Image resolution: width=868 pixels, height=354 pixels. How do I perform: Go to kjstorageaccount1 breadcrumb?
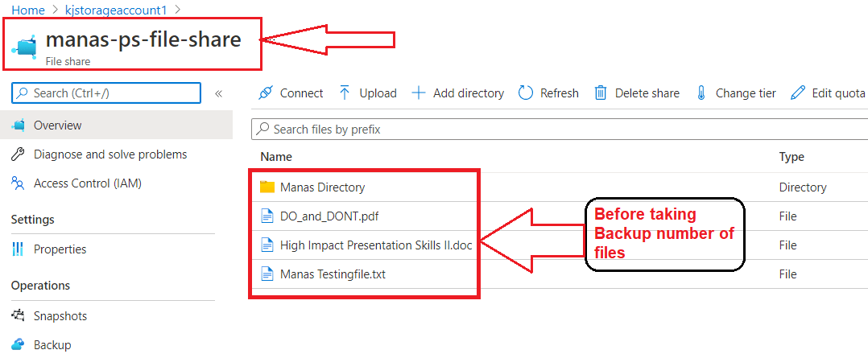[115, 10]
